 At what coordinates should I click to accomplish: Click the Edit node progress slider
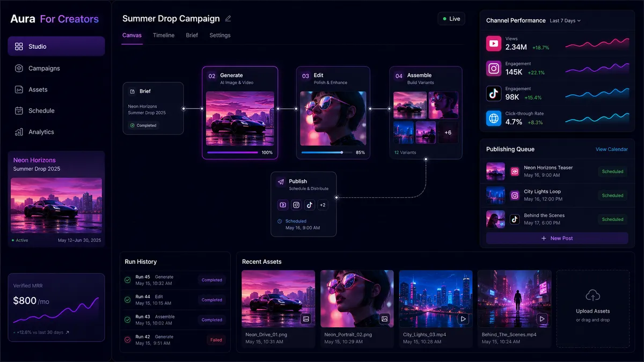[327, 152]
